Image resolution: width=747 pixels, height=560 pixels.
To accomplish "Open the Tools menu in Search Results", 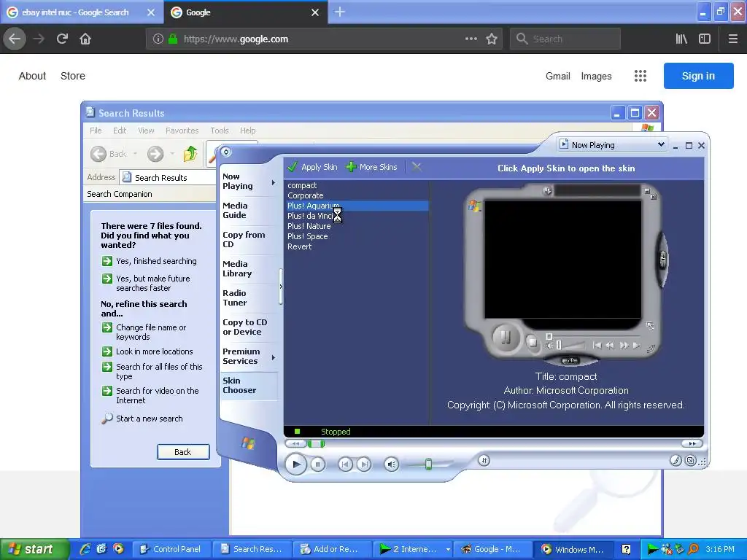I will point(220,131).
